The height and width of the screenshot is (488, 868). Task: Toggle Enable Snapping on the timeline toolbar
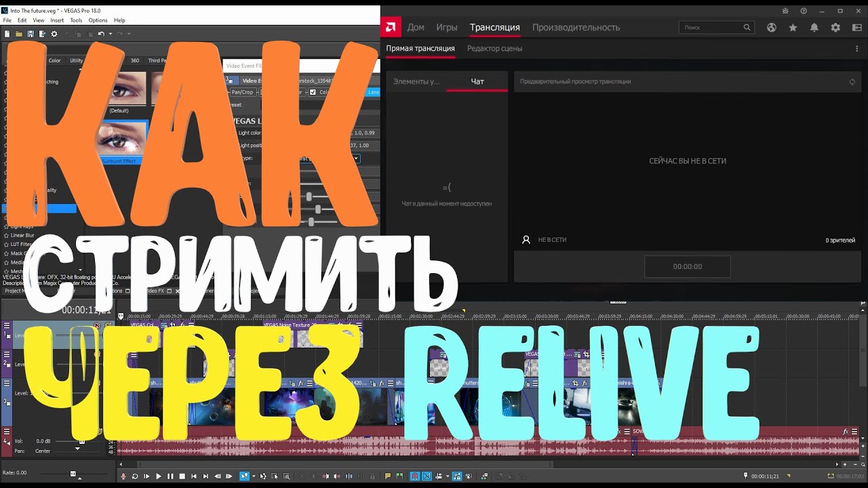(415, 476)
